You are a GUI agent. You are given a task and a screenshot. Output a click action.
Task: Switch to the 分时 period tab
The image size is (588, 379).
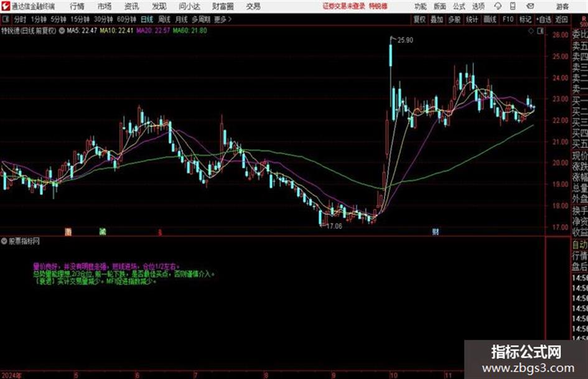click(x=20, y=19)
